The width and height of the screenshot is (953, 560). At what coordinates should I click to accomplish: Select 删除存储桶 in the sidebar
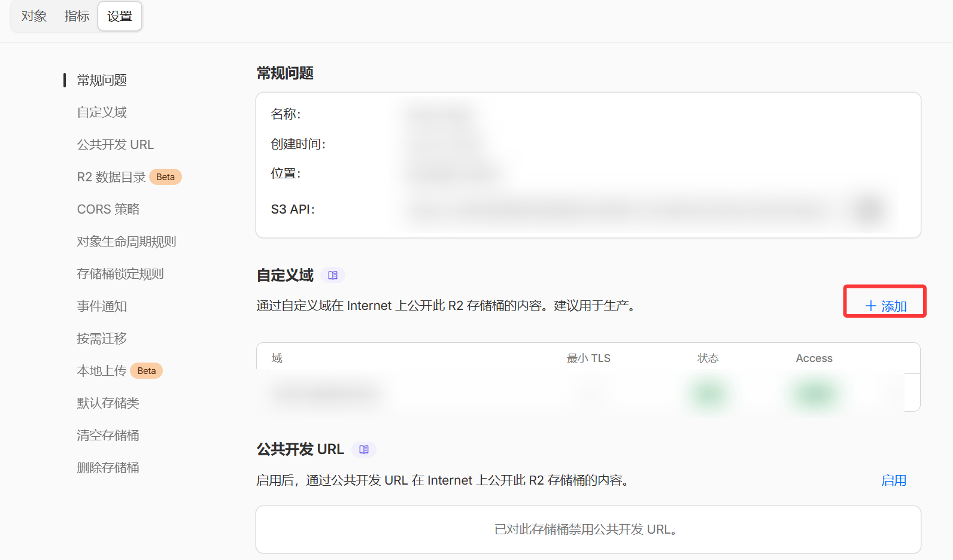tap(108, 468)
